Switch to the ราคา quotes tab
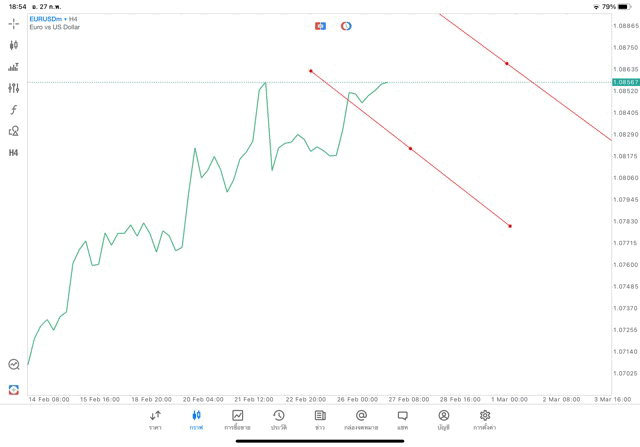640x447 pixels. (x=155, y=419)
